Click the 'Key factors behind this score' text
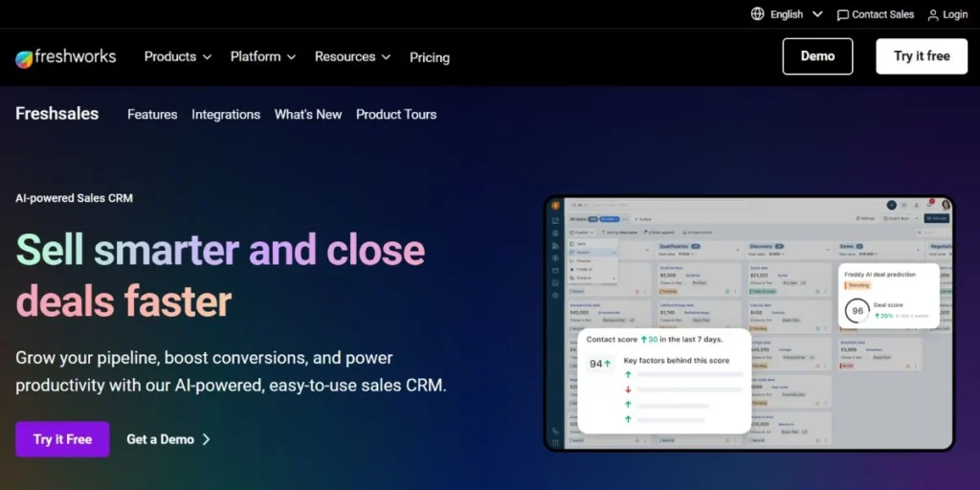The image size is (980, 490). (677, 361)
